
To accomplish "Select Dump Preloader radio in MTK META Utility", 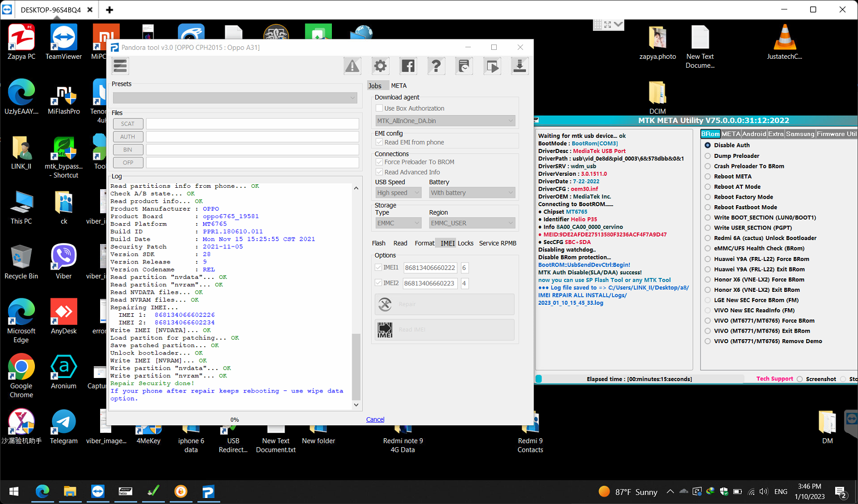I will click(x=708, y=156).
